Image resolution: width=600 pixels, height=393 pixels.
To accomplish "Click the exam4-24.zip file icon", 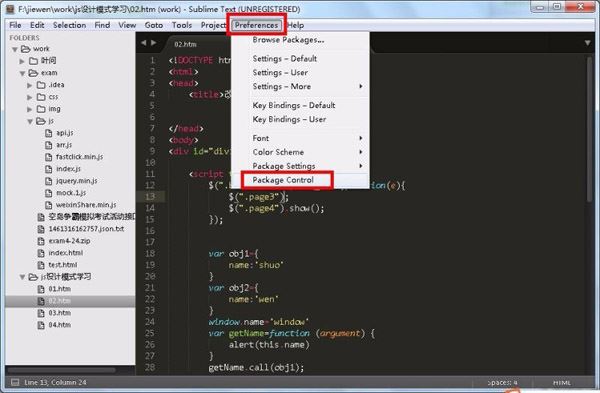I will click(41, 241).
